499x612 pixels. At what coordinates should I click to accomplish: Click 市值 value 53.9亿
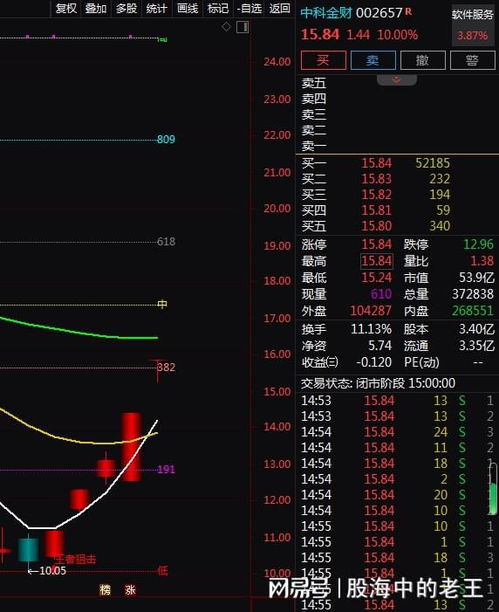point(477,278)
